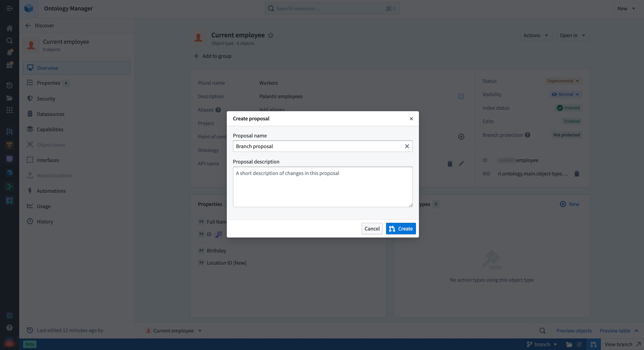This screenshot has width=644, height=350.
Task: Switch to the Overview section
Action: point(48,68)
